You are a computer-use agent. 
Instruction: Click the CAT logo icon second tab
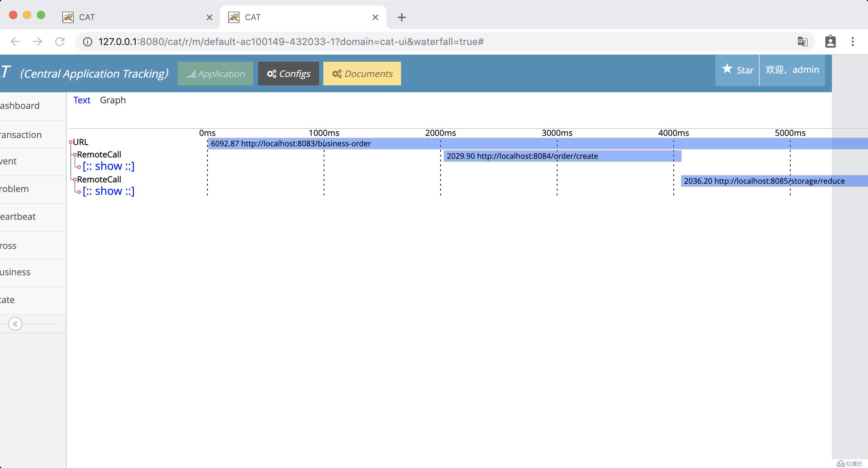[233, 17]
